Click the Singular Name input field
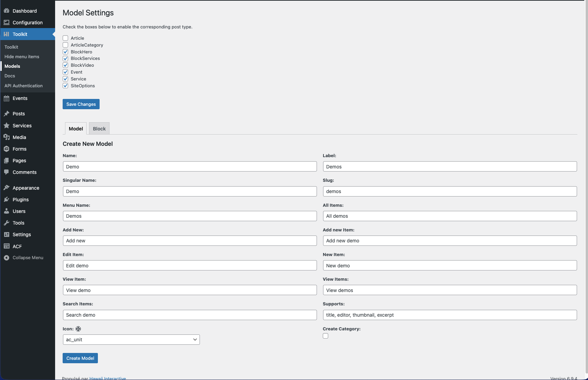Screen dimensions: 588x380 (190, 191)
